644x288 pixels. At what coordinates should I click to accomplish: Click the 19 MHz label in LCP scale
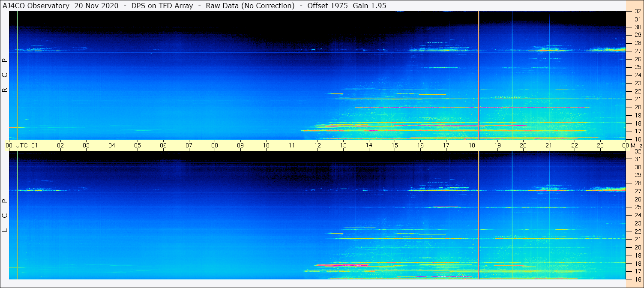638,255
